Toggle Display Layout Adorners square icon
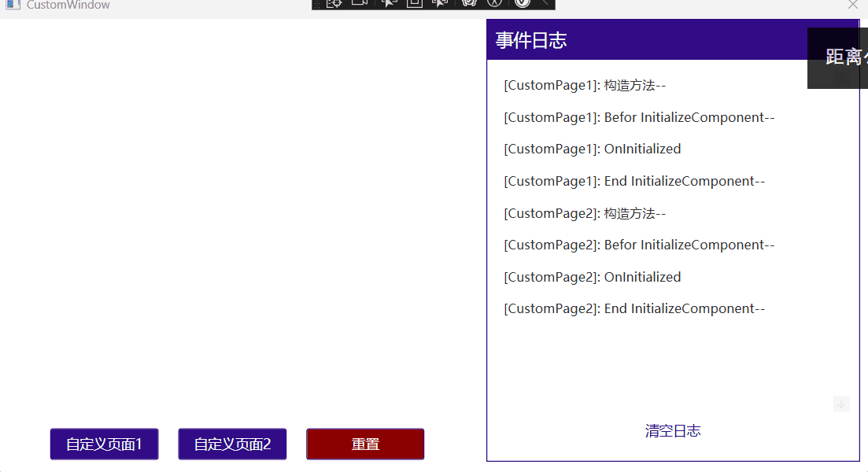Viewport: 868px width, 472px height. tap(415, 3)
